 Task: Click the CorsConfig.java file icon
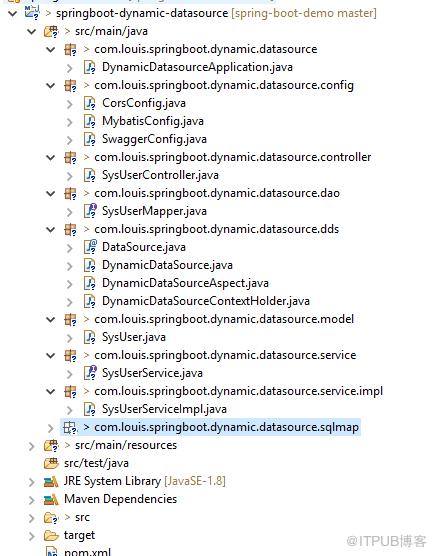point(90,104)
